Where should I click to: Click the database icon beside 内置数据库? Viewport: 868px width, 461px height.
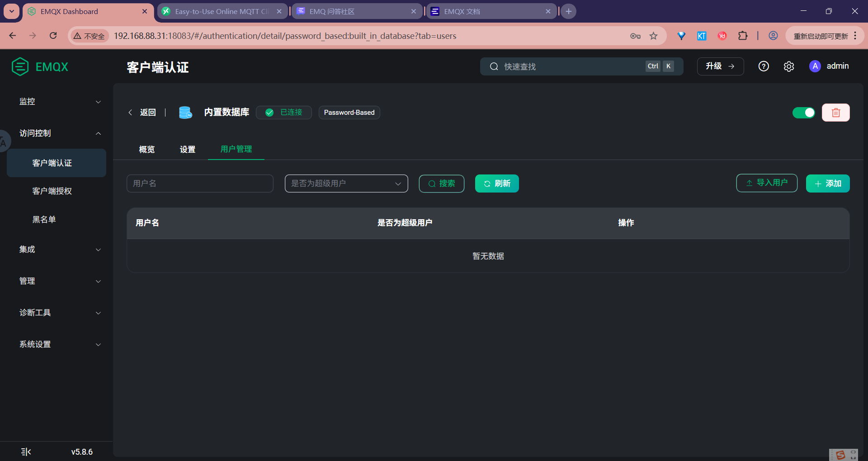click(185, 113)
